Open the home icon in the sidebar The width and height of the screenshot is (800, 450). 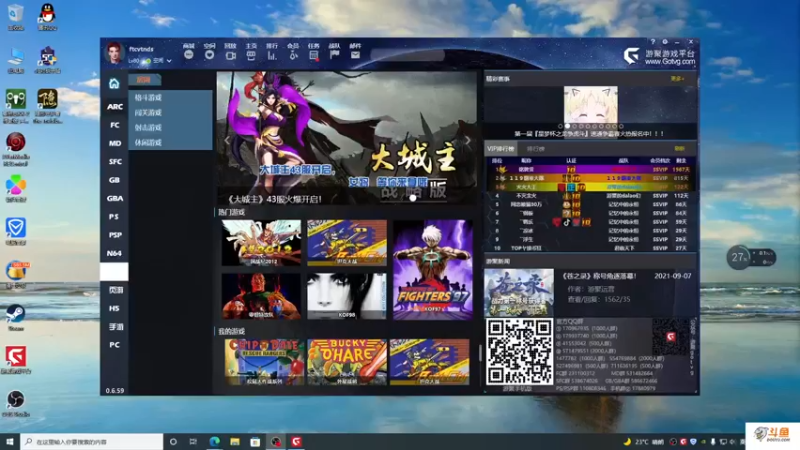tap(114, 83)
